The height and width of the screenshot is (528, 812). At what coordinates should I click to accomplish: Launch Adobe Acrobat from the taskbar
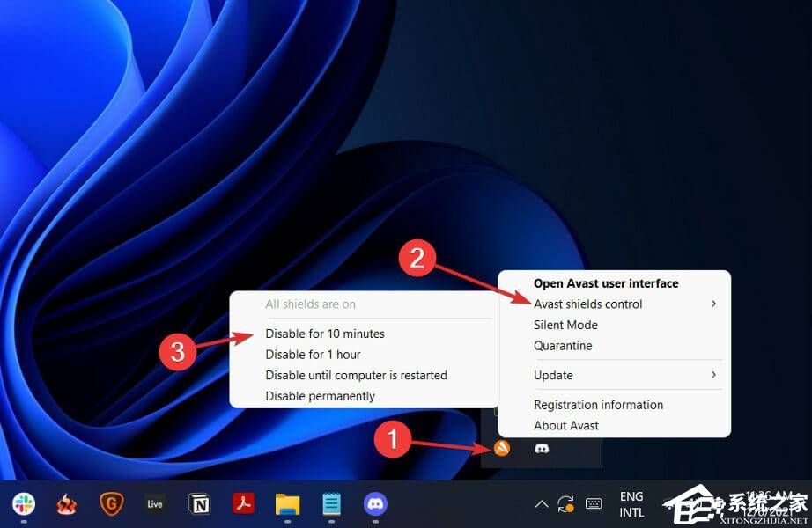(243, 503)
